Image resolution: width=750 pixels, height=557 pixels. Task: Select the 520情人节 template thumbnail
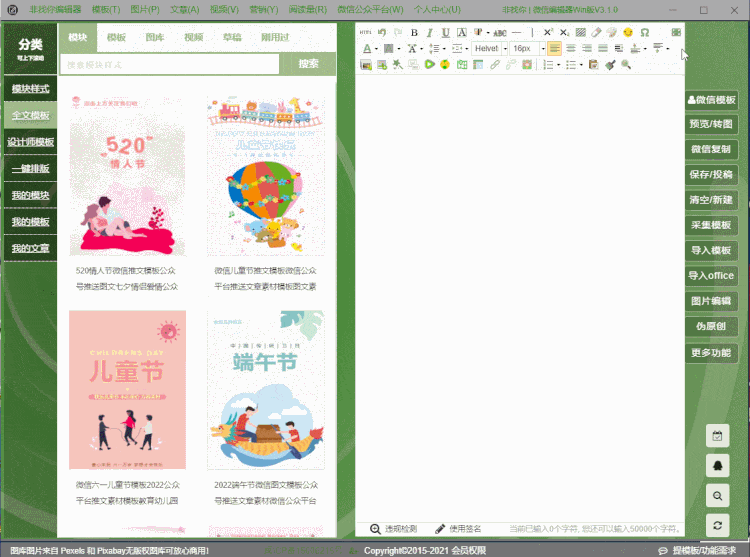pyautogui.click(x=127, y=176)
